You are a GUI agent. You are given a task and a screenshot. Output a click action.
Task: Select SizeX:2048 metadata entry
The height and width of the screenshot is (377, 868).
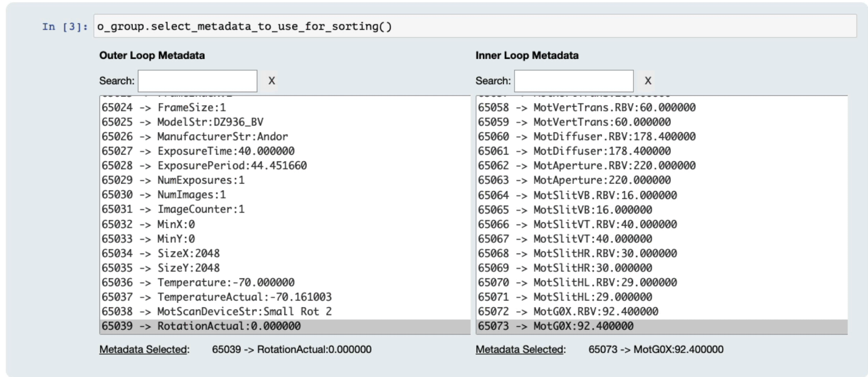[x=188, y=253]
